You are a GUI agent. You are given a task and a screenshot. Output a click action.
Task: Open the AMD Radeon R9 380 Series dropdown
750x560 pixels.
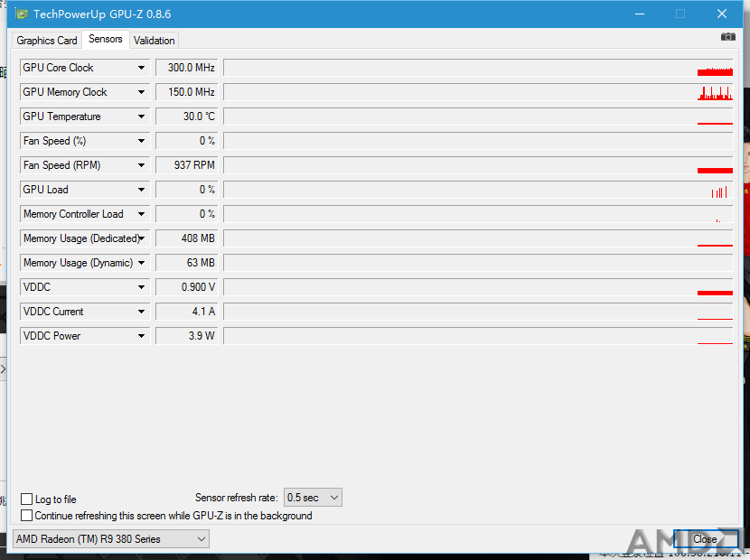111,539
